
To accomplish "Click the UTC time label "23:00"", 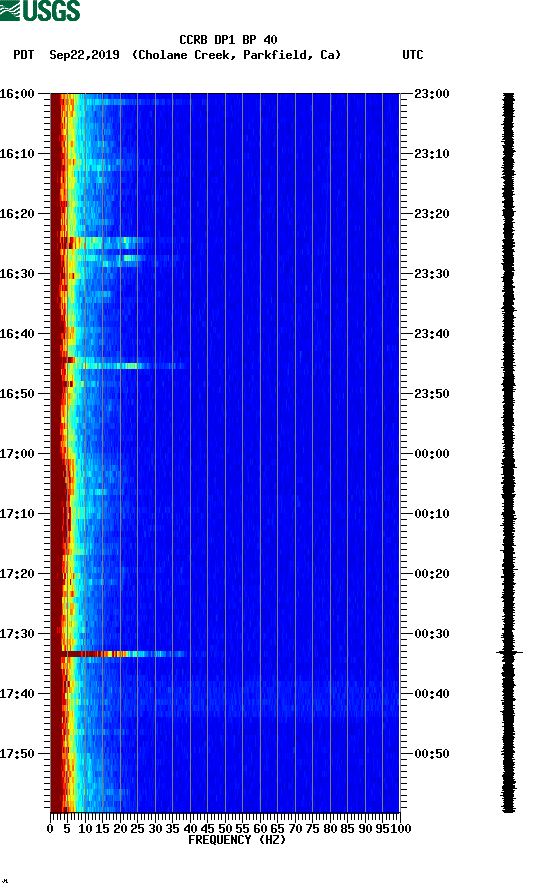I will pyautogui.click(x=432, y=94).
